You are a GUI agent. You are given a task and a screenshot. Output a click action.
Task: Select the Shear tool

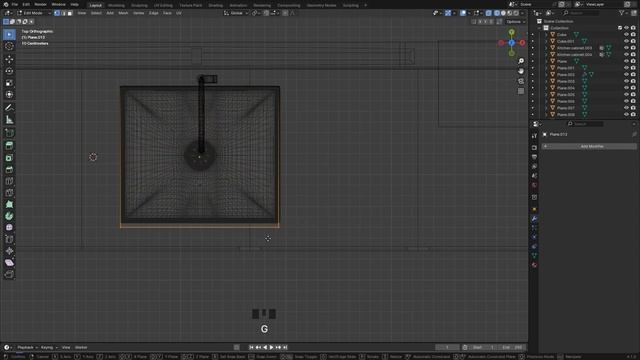(9, 262)
